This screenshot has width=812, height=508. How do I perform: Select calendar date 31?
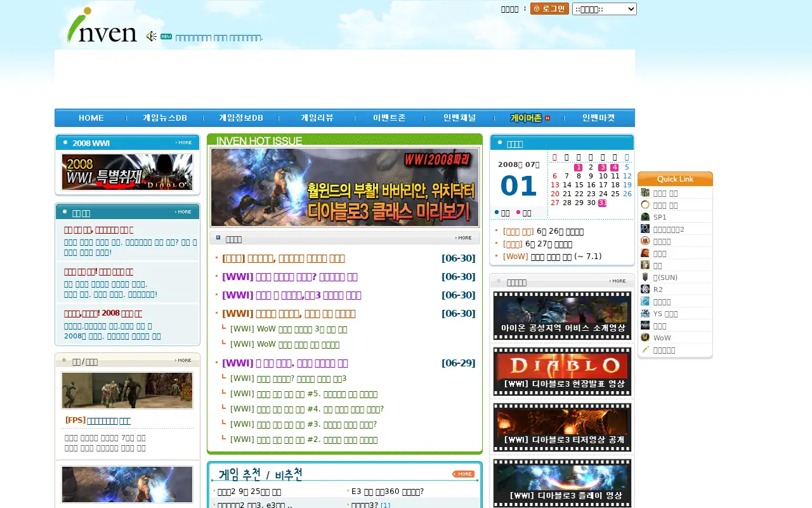pos(602,203)
